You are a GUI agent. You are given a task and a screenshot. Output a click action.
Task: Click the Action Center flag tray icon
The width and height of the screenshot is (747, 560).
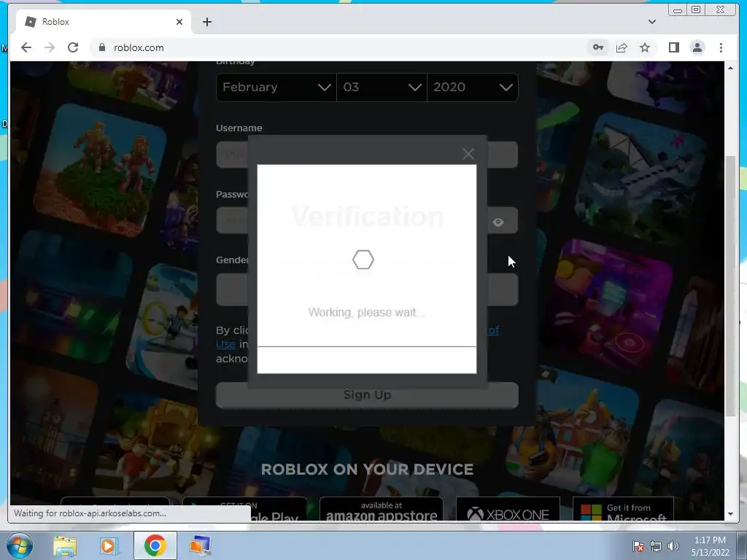[638, 546]
